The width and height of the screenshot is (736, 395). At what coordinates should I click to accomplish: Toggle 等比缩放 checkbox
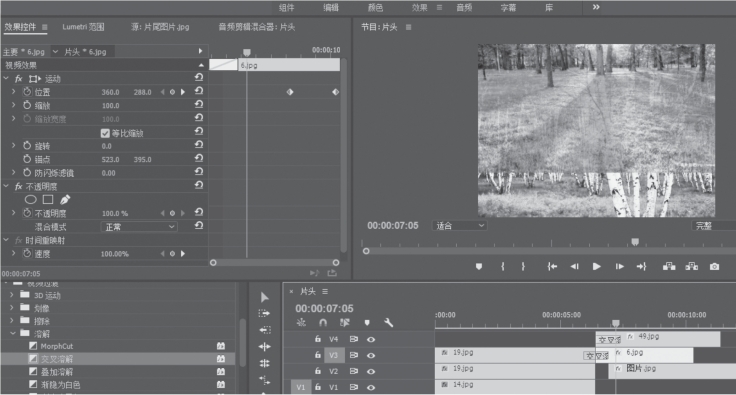click(105, 133)
